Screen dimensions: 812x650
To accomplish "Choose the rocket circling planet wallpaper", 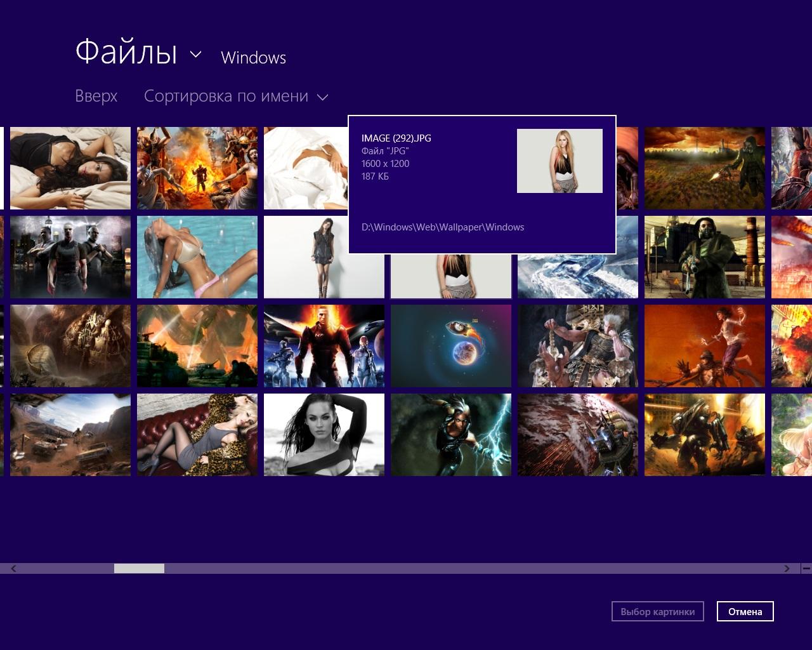I will tap(450, 346).
